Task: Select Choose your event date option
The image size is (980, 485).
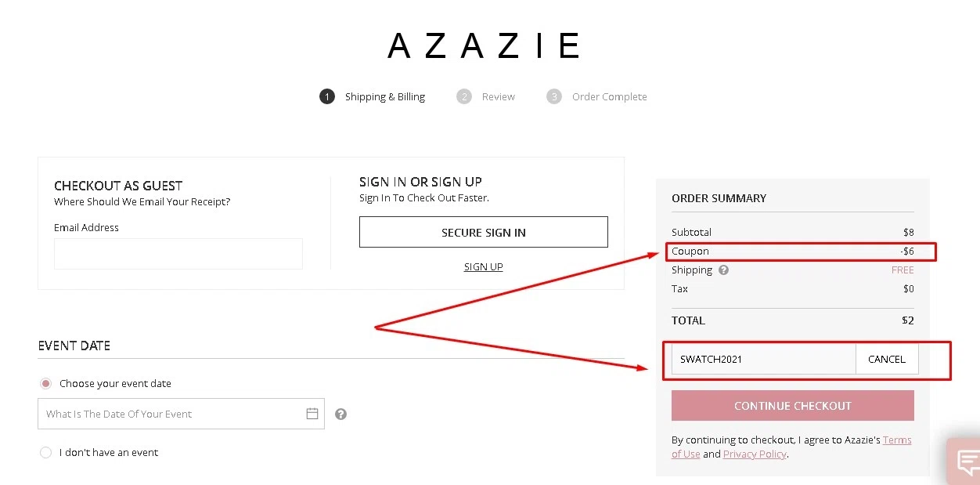Action: click(x=46, y=383)
